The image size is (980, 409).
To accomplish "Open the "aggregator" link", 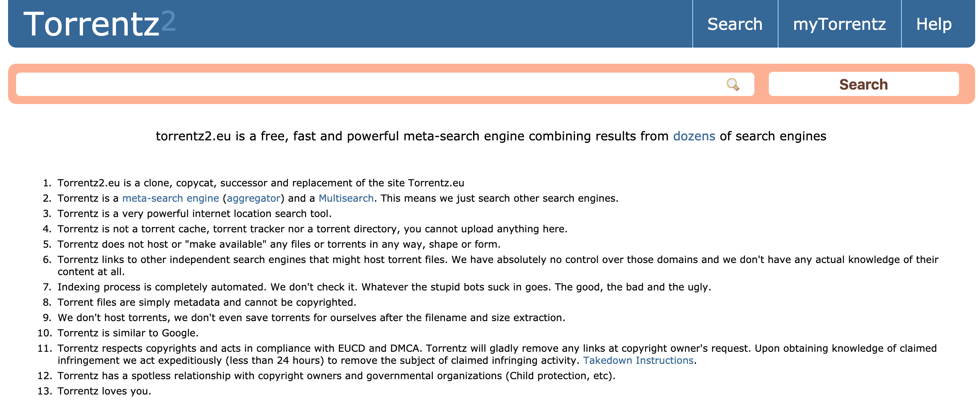I will 253,198.
